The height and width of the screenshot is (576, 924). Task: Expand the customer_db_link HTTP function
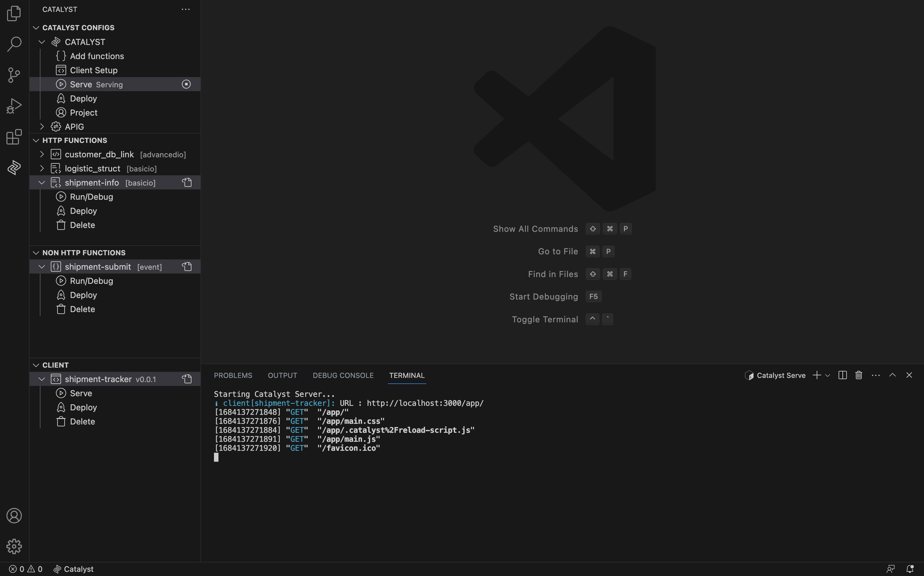41,155
